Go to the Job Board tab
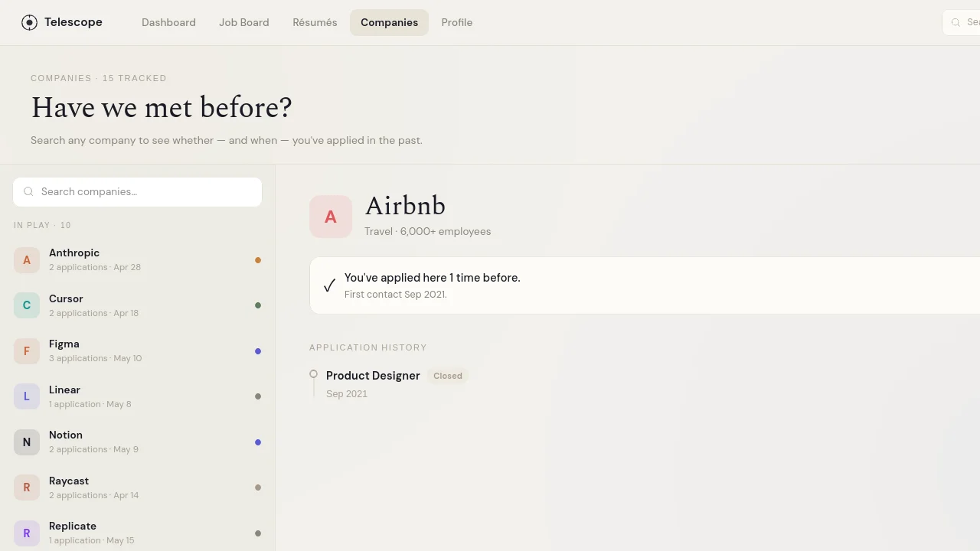The height and width of the screenshot is (551, 980). coord(244,22)
